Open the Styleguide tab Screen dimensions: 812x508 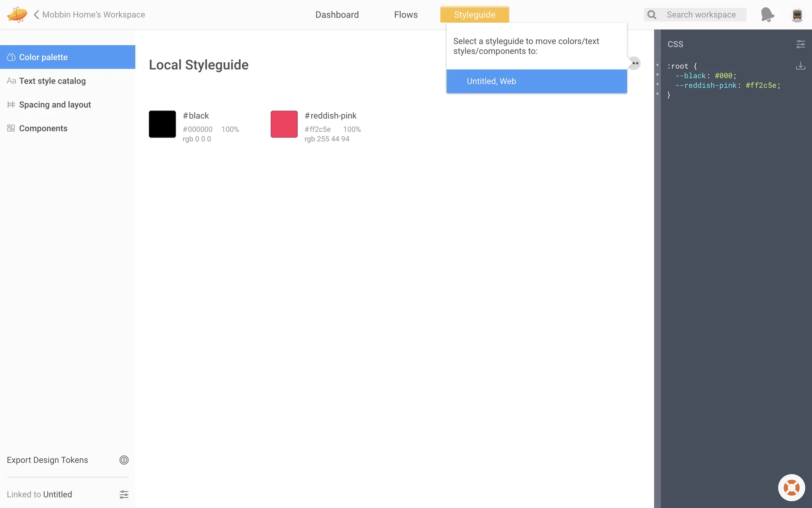coord(475,15)
